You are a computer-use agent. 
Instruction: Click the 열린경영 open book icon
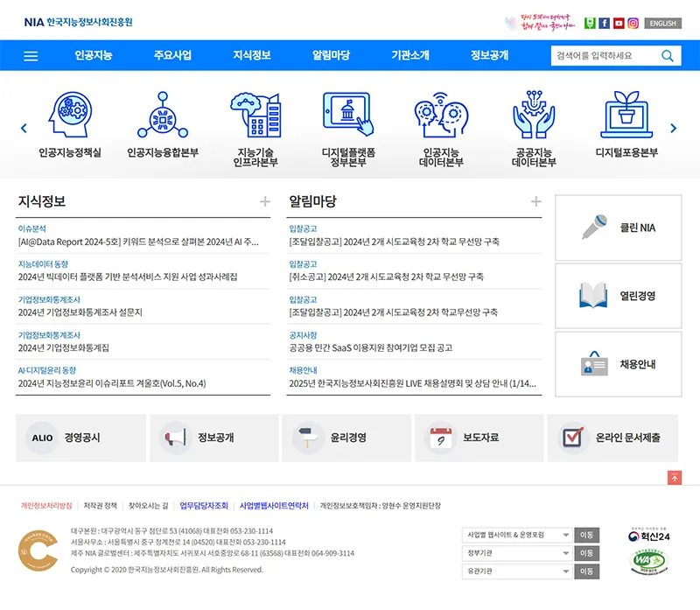pyautogui.click(x=593, y=295)
